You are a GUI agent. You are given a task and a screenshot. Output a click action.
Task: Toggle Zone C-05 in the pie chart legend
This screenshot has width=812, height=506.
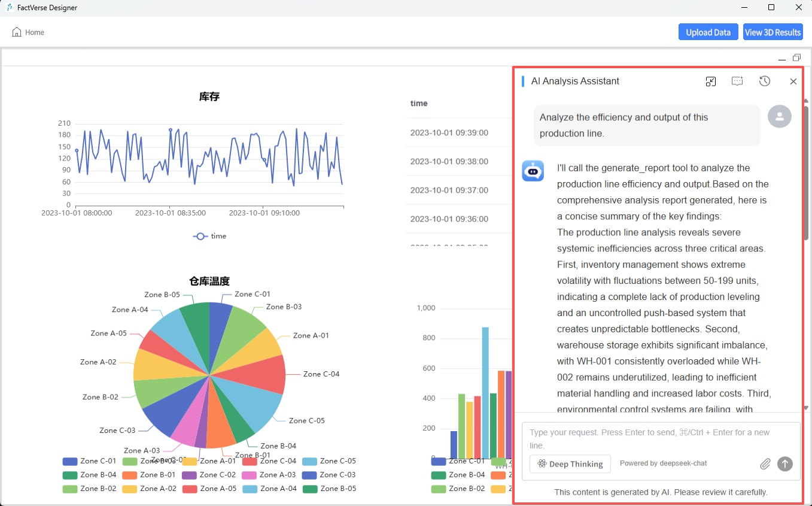[329, 461]
